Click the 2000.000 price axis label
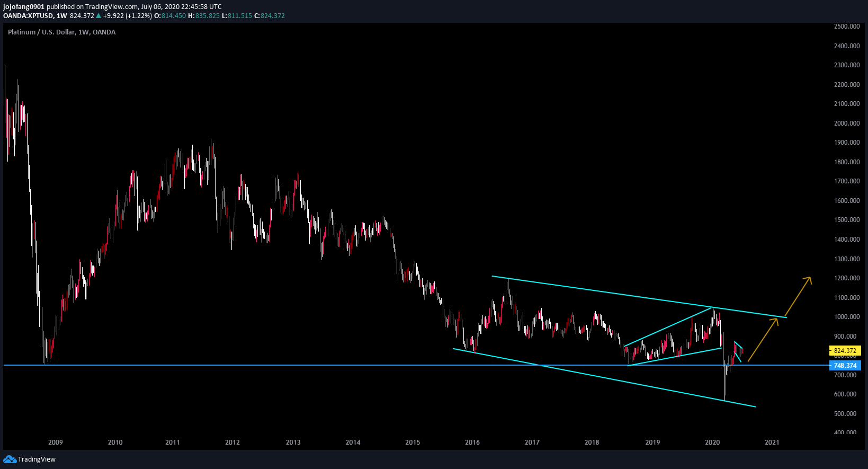The image size is (868, 469). [x=846, y=123]
